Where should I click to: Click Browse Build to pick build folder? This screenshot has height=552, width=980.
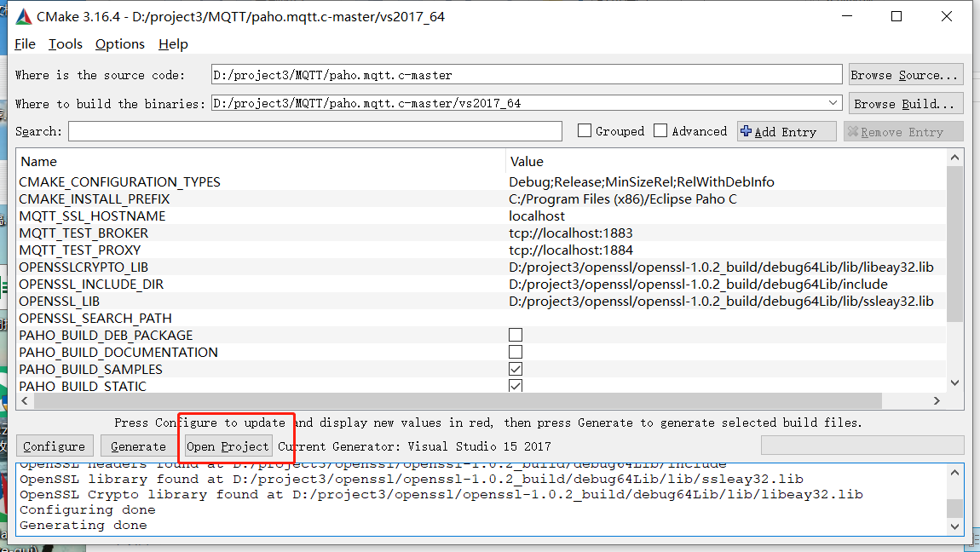point(905,102)
